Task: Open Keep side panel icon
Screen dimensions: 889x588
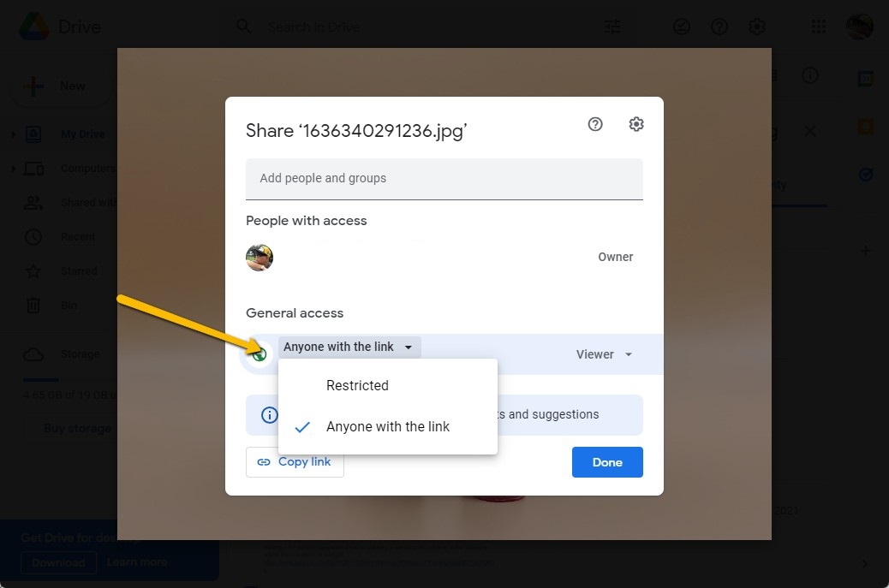Action: (865, 127)
